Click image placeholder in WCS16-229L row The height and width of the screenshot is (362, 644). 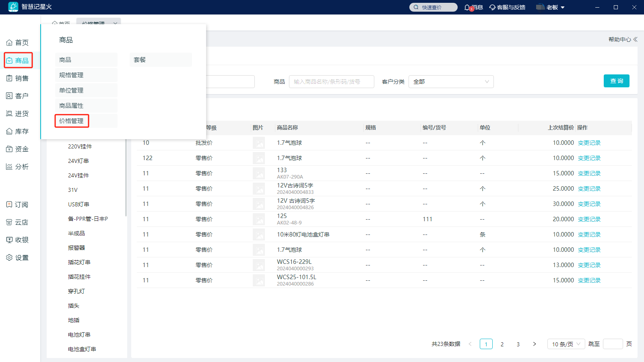tap(259, 265)
